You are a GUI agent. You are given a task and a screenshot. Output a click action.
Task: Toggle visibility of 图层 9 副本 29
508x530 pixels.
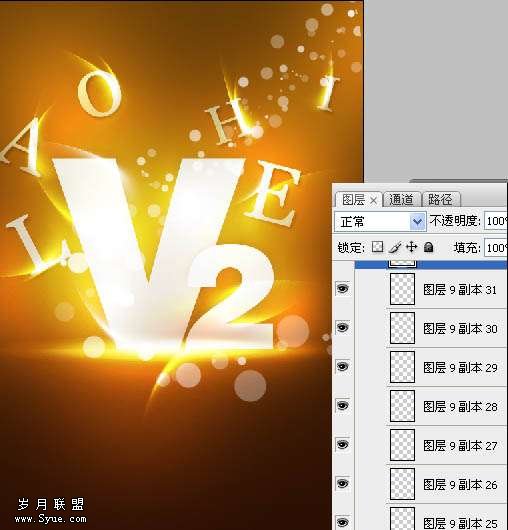343,367
